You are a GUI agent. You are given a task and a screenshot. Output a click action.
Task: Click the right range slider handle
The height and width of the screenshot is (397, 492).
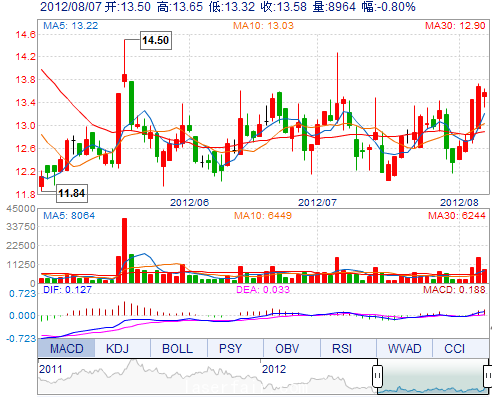488,376
